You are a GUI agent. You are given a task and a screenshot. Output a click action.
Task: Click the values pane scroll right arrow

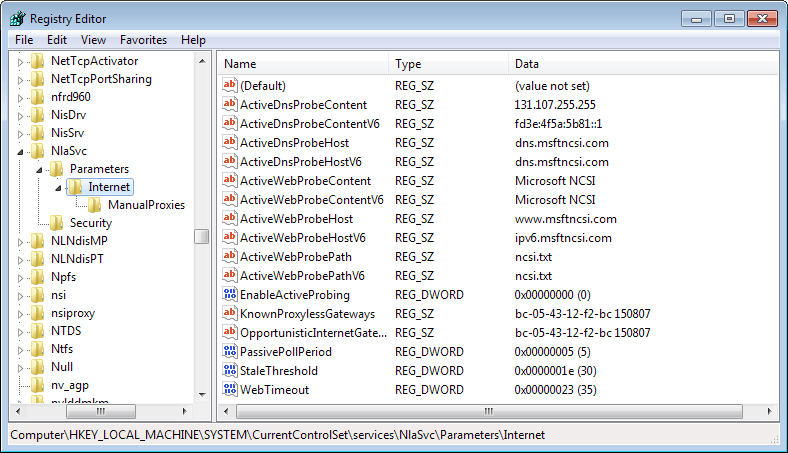tap(769, 411)
